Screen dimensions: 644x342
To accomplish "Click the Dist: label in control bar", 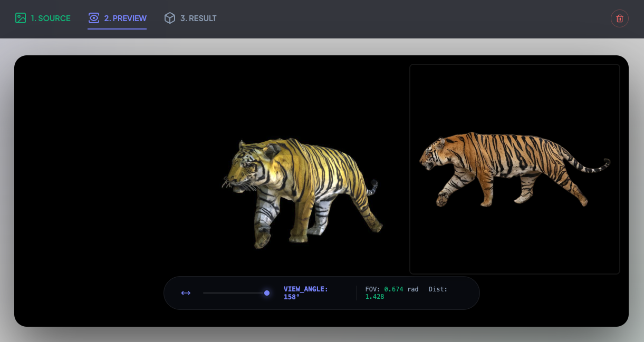I will point(438,289).
